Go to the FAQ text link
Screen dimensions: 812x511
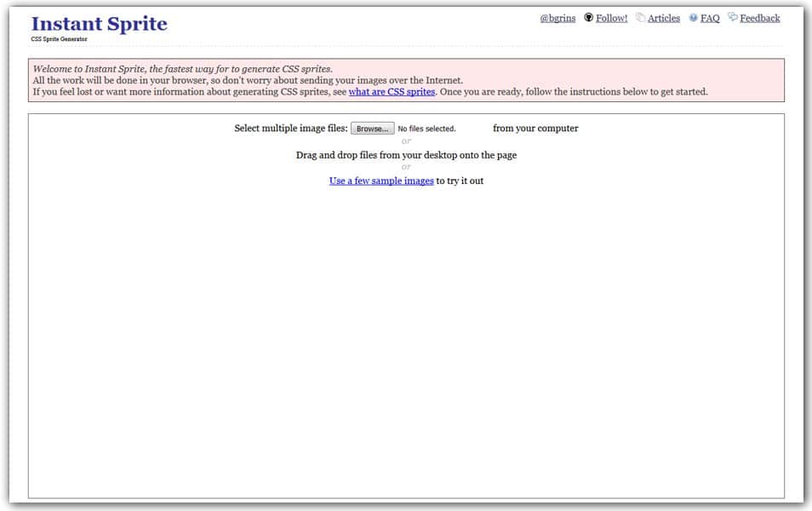[710, 18]
